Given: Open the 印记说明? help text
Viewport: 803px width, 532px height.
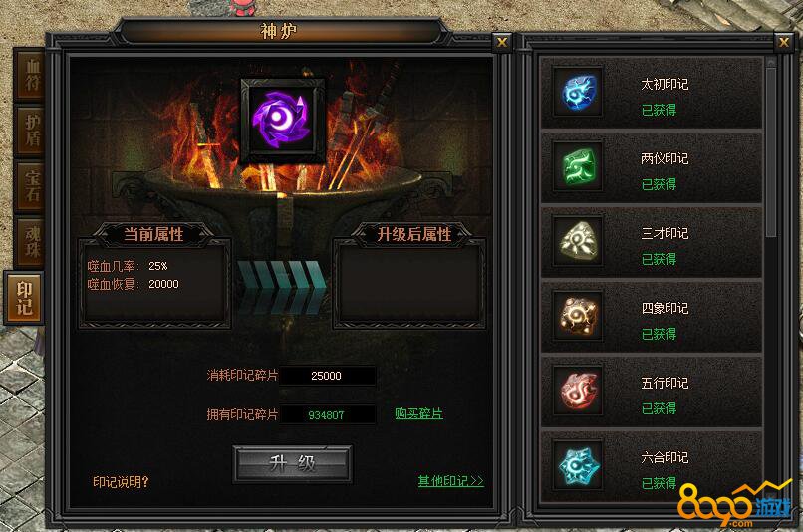Looking at the screenshot, I should [x=121, y=482].
